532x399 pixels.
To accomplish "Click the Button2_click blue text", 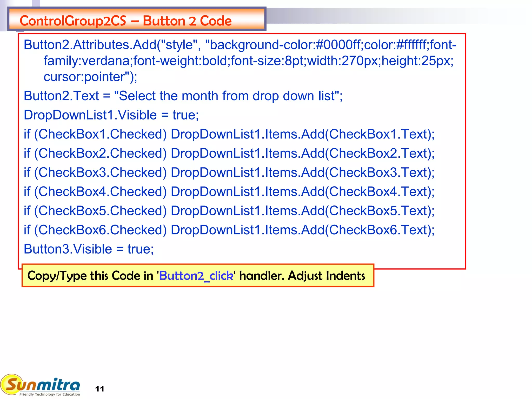I will pyautogui.click(x=196, y=276).
